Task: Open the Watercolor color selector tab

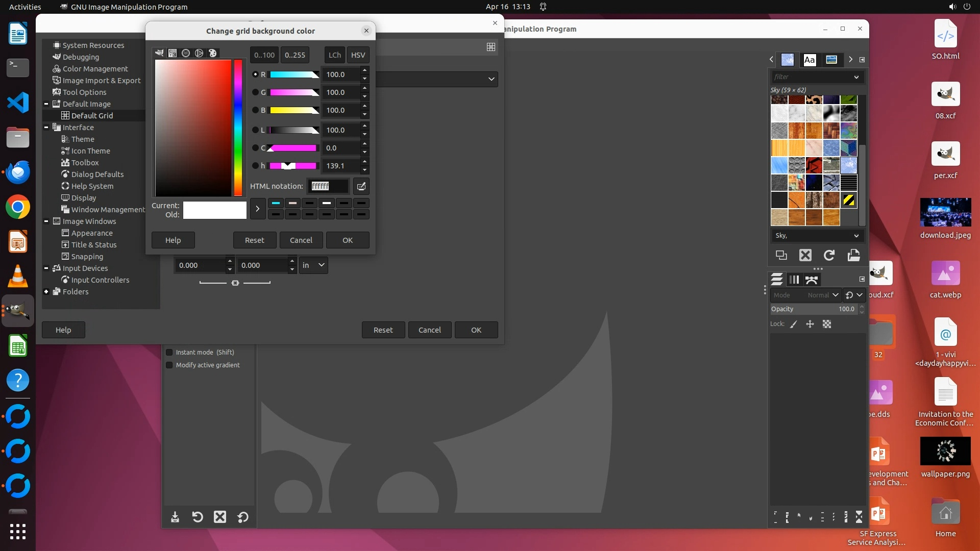Action: pos(186,53)
